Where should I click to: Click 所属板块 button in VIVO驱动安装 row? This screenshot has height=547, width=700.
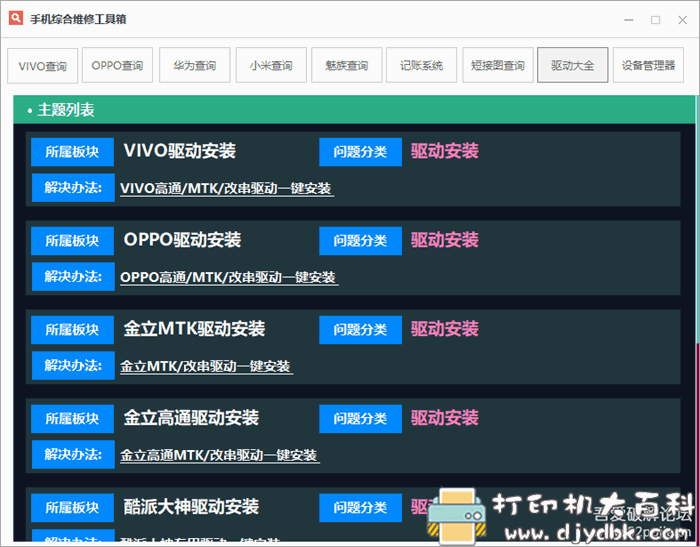[x=72, y=152]
